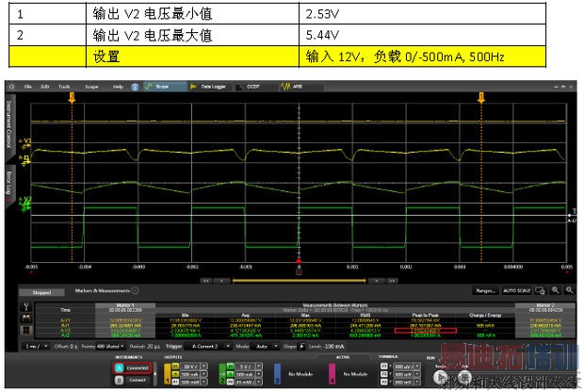Image resolution: width=584 pixels, height=392 pixels.
Task: Open the 5 V/ scale dropdown
Action: tap(259, 367)
